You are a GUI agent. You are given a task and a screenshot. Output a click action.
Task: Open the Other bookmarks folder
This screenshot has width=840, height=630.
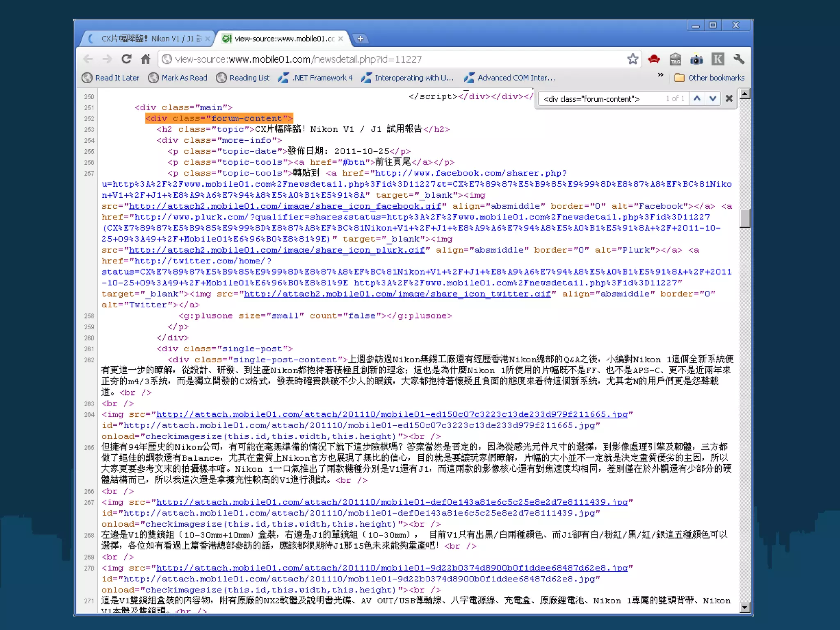click(710, 78)
